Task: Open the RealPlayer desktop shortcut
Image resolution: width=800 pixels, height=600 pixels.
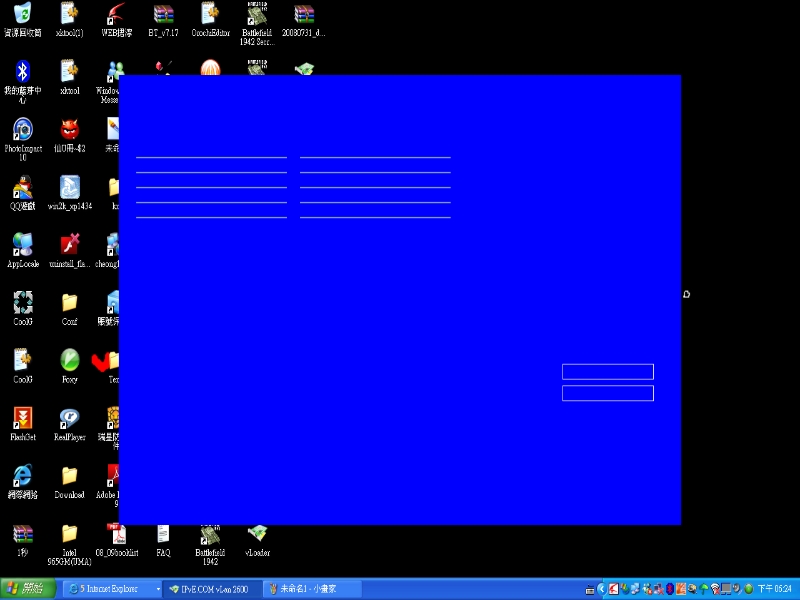Action: tap(69, 418)
